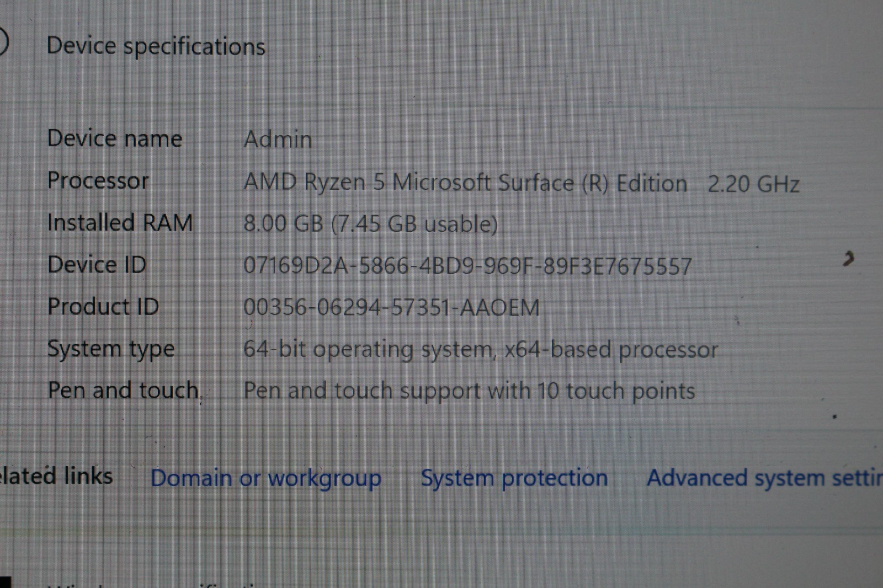This screenshot has height=588, width=883.
Task: Select the 64-bit operating system value
Action: (x=481, y=350)
